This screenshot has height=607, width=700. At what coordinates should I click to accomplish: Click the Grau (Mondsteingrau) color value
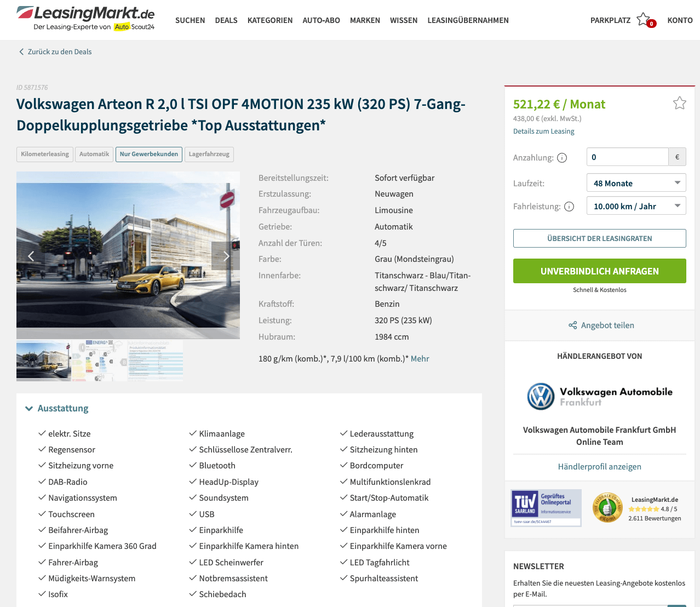[414, 259]
